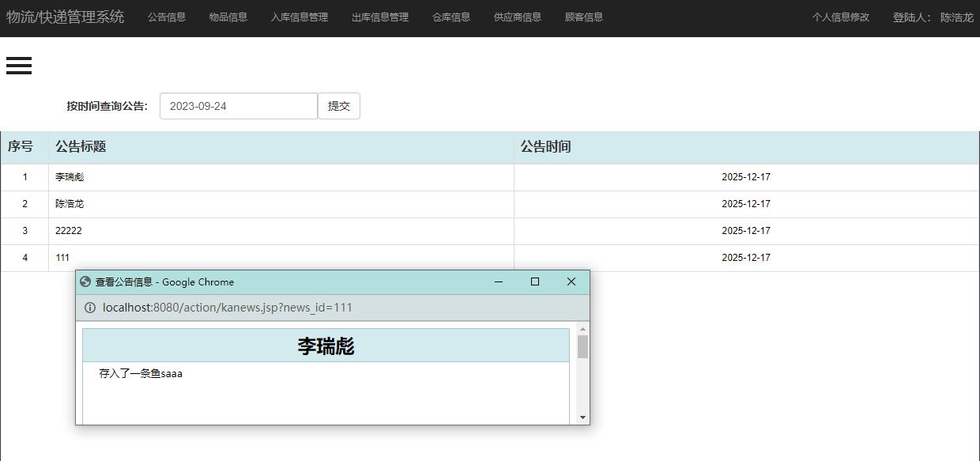
Task: Click the date input showing 2023-09-24
Action: [x=238, y=105]
